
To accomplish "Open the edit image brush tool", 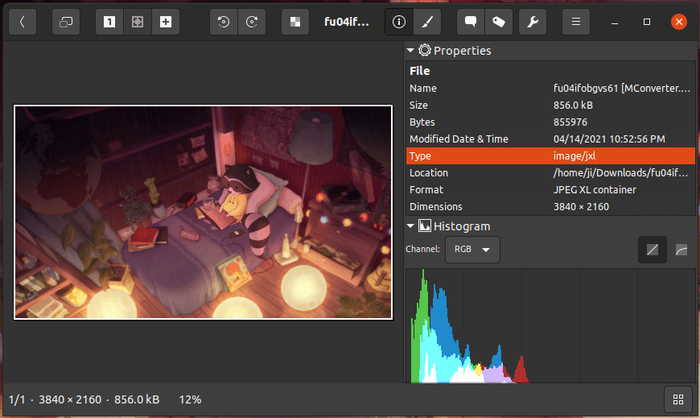I will 427,21.
